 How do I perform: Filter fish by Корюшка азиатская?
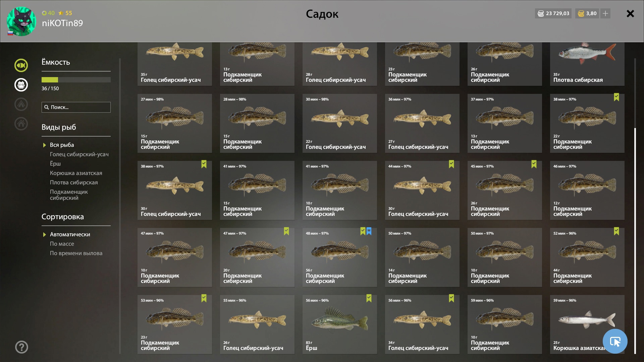pyautogui.click(x=76, y=173)
